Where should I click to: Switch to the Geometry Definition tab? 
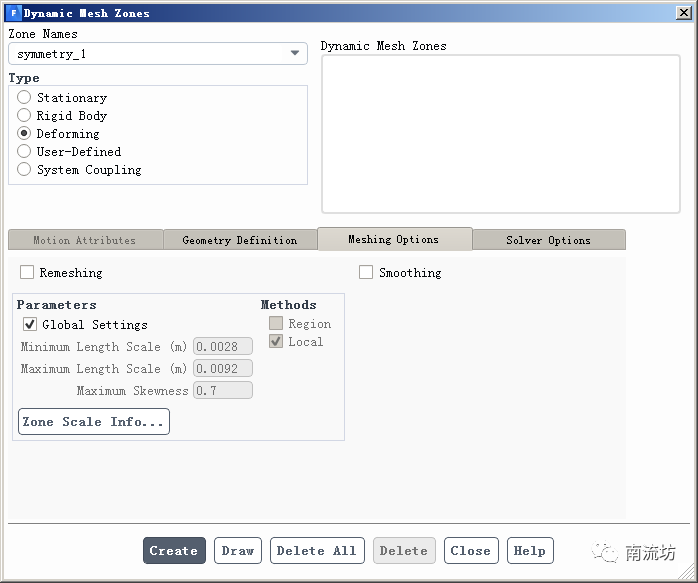tap(240, 240)
